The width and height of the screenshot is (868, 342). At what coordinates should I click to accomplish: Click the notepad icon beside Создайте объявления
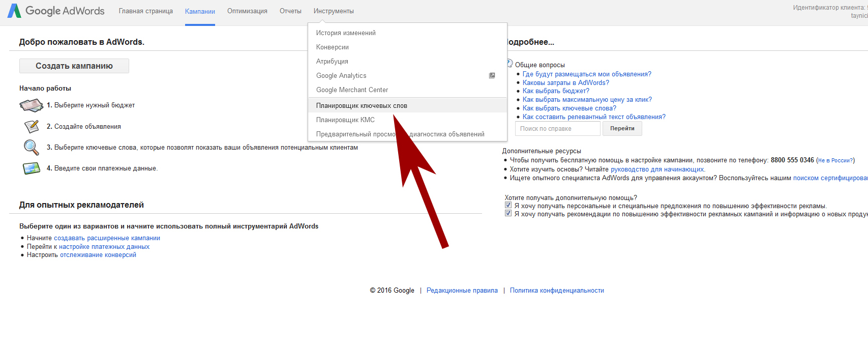pos(32,126)
